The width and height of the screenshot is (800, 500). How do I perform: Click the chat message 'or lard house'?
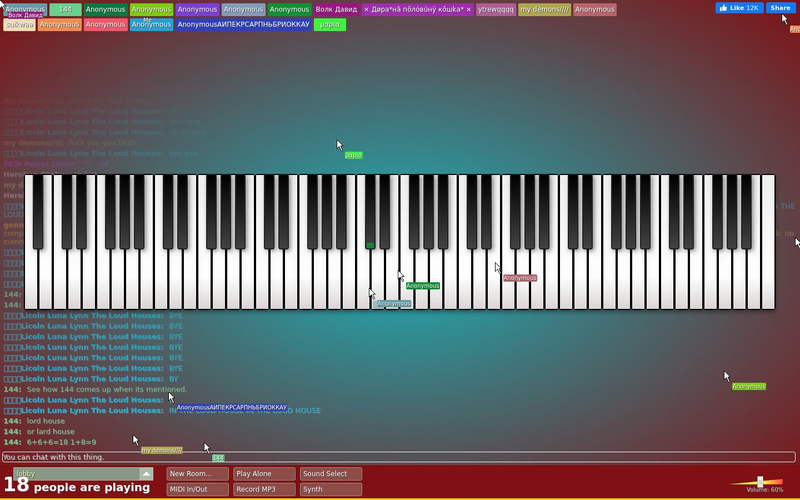pos(51,432)
